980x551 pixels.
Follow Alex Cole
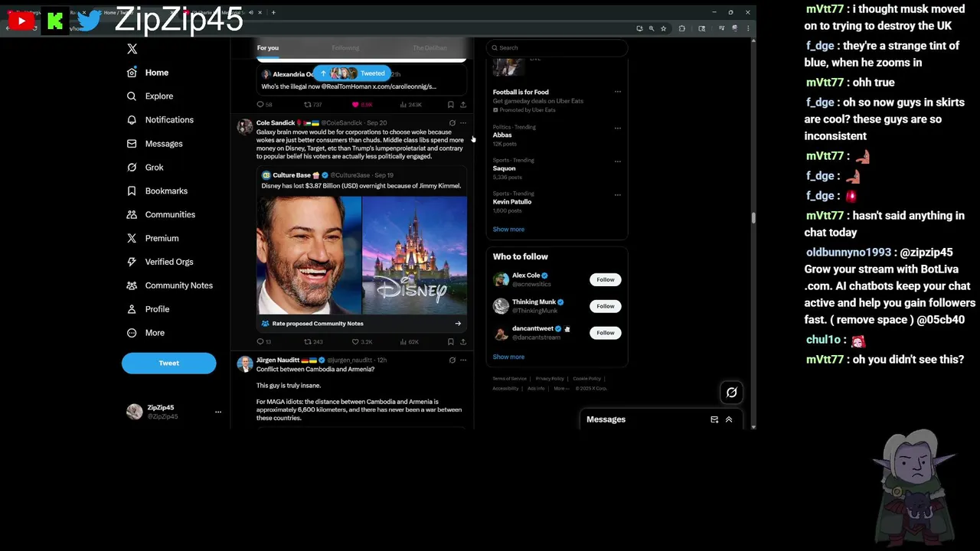point(605,279)
